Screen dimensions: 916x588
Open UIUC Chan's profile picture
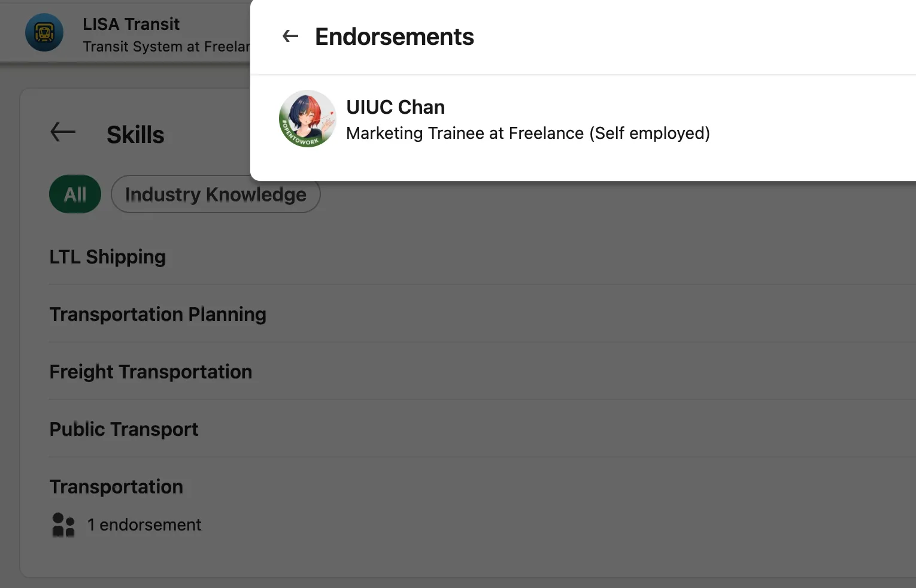tap(308, 119)
